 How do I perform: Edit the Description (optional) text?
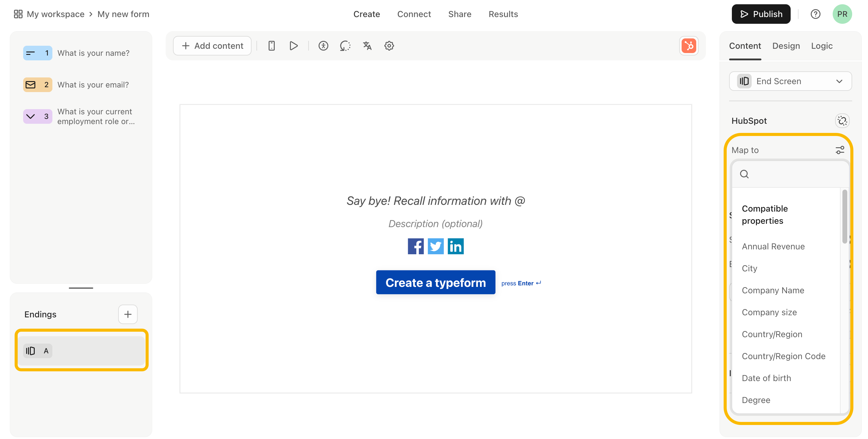click(x=436, y=224)
